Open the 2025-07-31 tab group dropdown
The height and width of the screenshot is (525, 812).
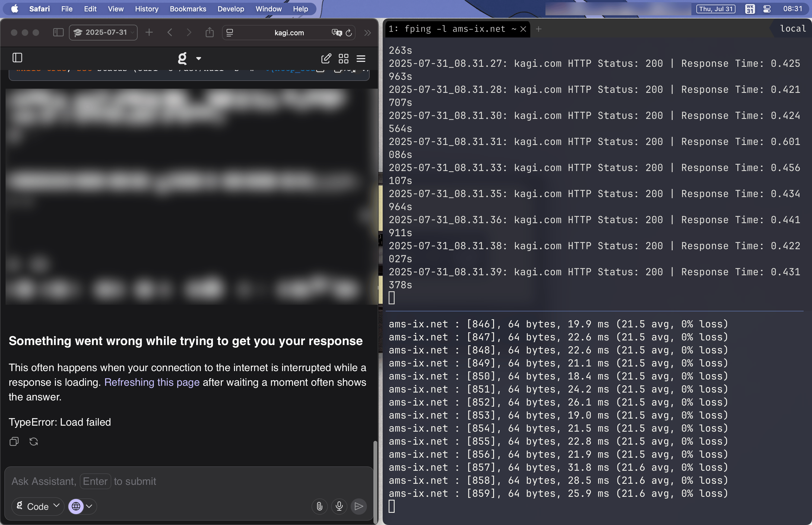(103, 32)
